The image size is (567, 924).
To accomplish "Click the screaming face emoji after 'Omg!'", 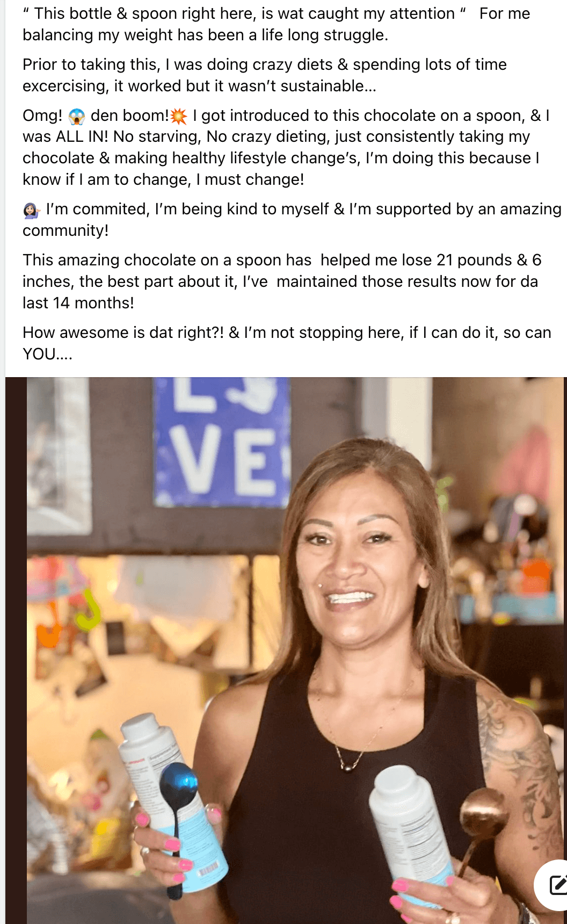I will tap(77, 116).
